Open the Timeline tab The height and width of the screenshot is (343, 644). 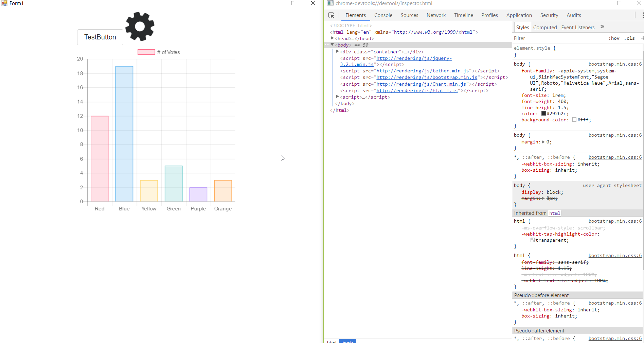tap(464, 15)
